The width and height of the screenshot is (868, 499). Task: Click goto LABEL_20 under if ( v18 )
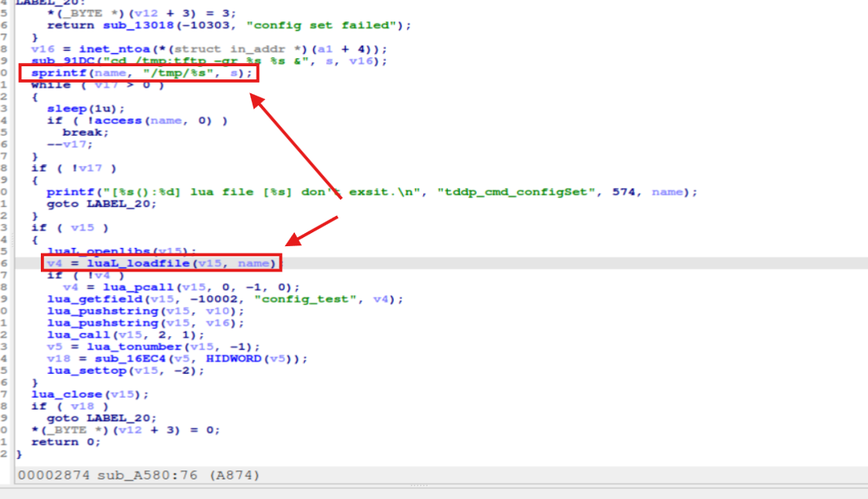[102, 419]
